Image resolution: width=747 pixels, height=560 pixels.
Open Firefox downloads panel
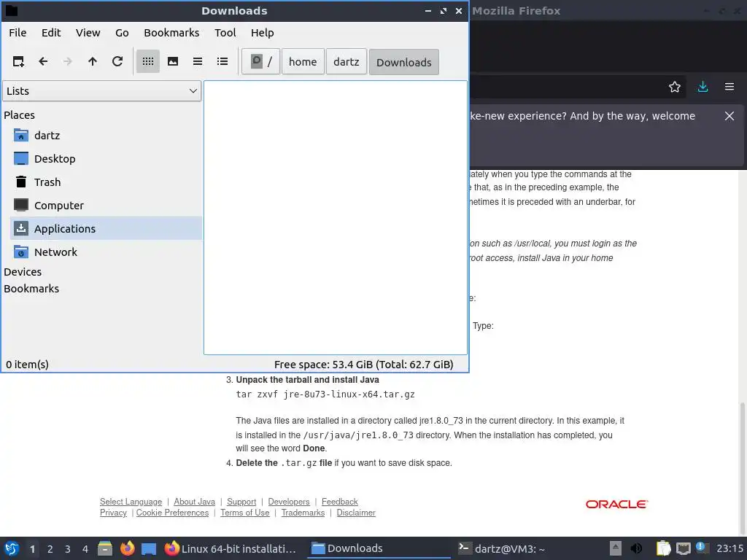pyautogui.click(x=703, y=87)
